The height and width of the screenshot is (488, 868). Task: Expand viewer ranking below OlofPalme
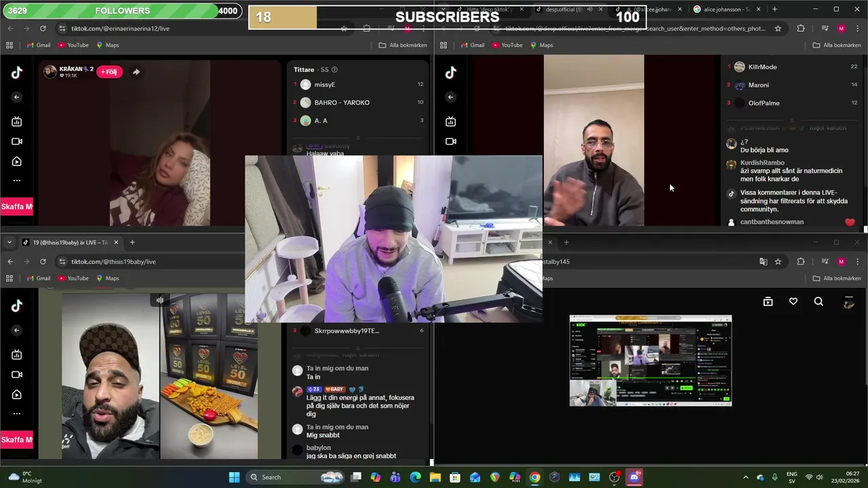pyautogui.click(x=792, y=119)
